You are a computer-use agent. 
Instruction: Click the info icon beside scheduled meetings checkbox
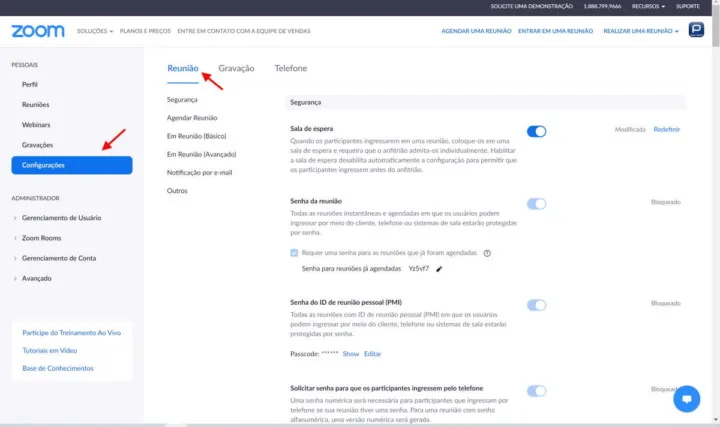coord(487,253)
